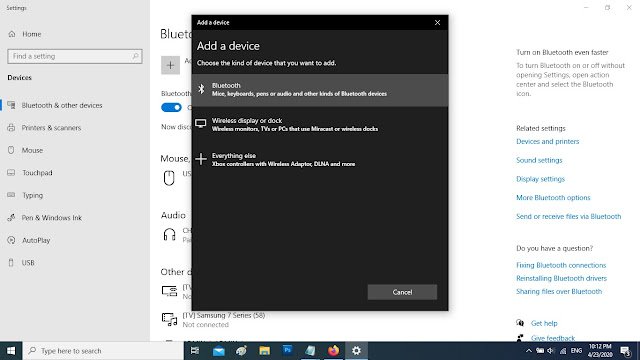Open More Bluetooth options link

pos(553,198)
